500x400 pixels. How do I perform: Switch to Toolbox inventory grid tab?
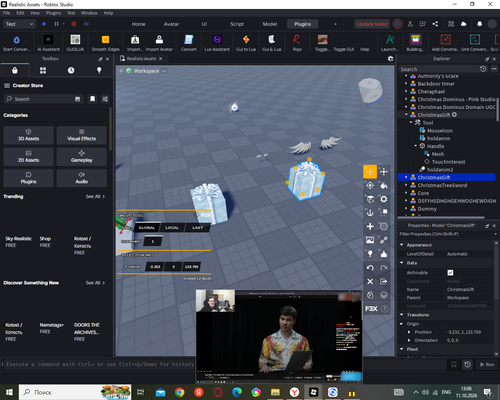click(x=43, y=70)
